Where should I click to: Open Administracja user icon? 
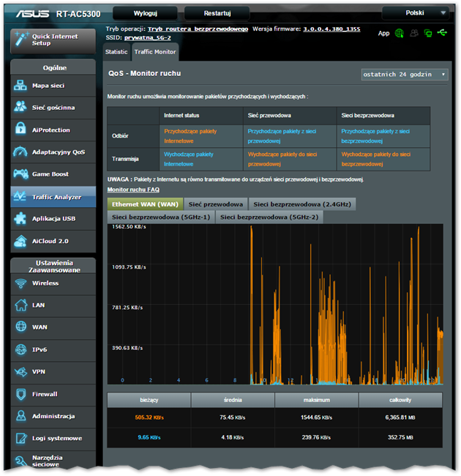coord(21,416)
